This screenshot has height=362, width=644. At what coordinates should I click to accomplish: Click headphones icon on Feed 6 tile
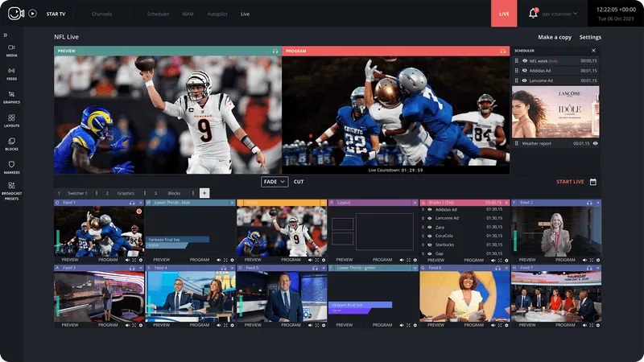[497, 268]
